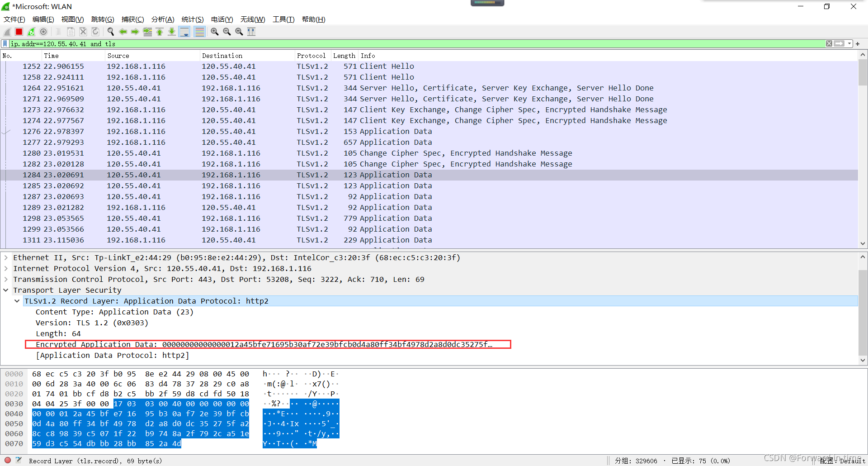
Task: Jump to first packet
Action: (160, 32)
